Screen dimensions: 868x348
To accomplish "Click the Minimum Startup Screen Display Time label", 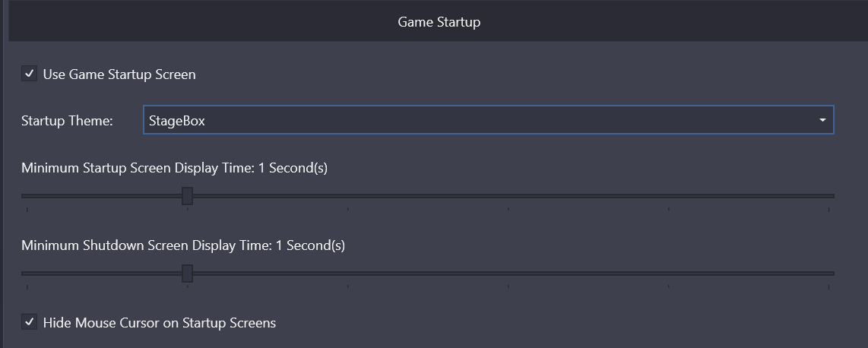I will point(174,168).
